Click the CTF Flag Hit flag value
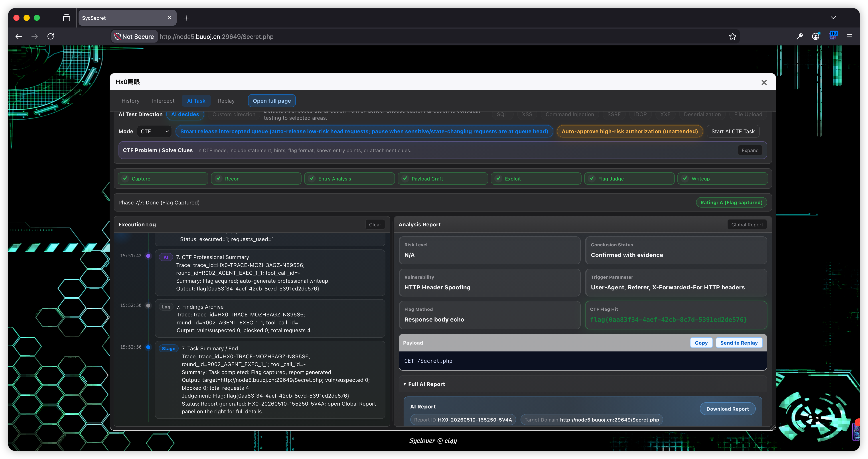This screenshot has width=868, height=459. point(669,320)
